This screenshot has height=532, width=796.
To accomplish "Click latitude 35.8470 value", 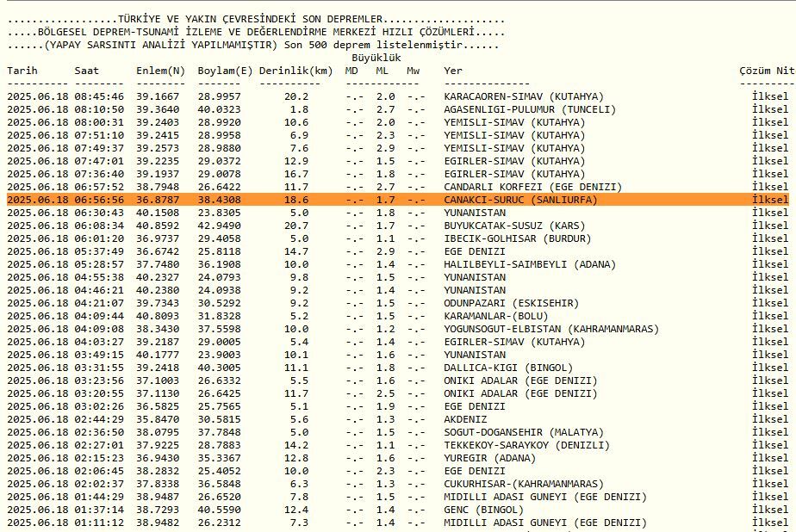I will pos(158,419).
